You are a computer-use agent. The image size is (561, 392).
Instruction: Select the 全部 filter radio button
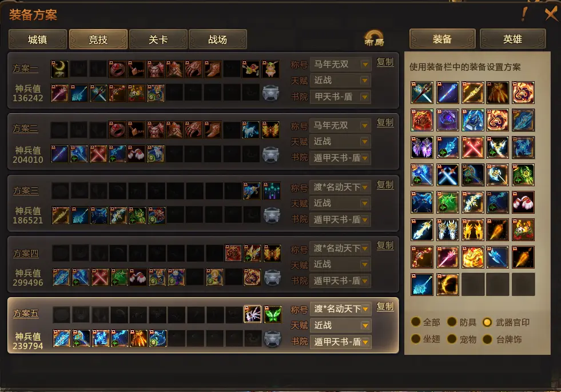tap(416, 322)
